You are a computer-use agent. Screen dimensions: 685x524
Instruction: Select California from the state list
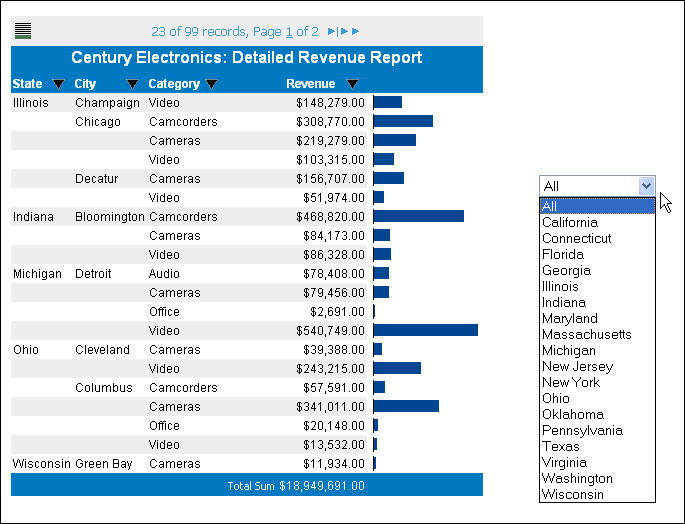[570, 223]
